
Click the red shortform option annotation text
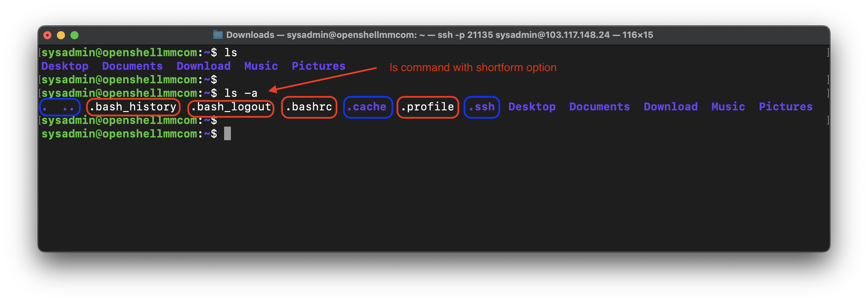tap(473, 67)
